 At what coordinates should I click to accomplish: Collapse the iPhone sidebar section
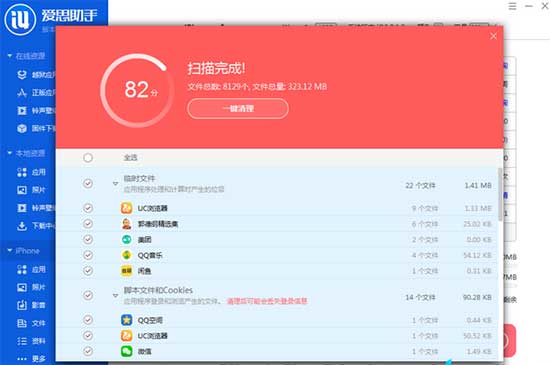(10, 251)
